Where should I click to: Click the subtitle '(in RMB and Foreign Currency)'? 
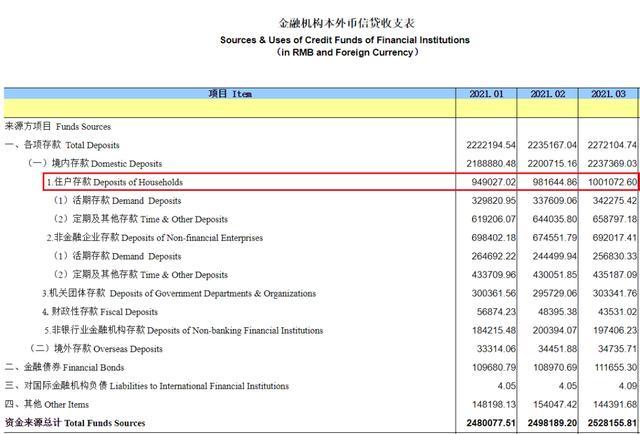[x=346, y=53]
